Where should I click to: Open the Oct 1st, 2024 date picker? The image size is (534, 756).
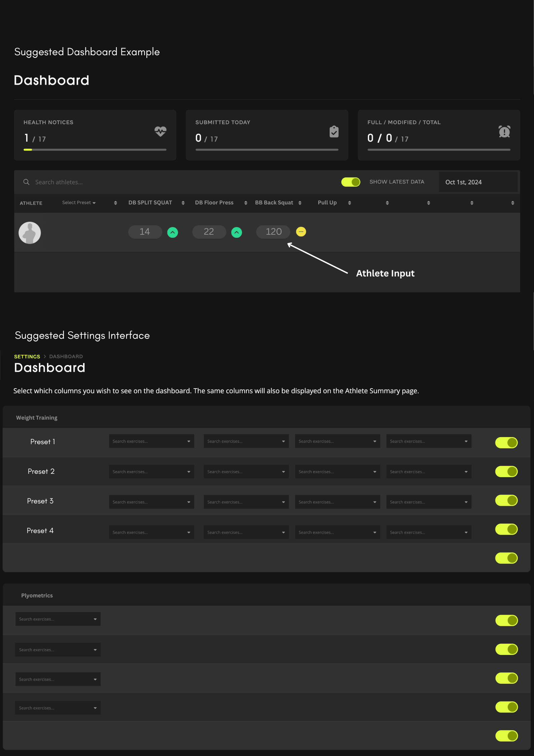(x=478, y=182)
